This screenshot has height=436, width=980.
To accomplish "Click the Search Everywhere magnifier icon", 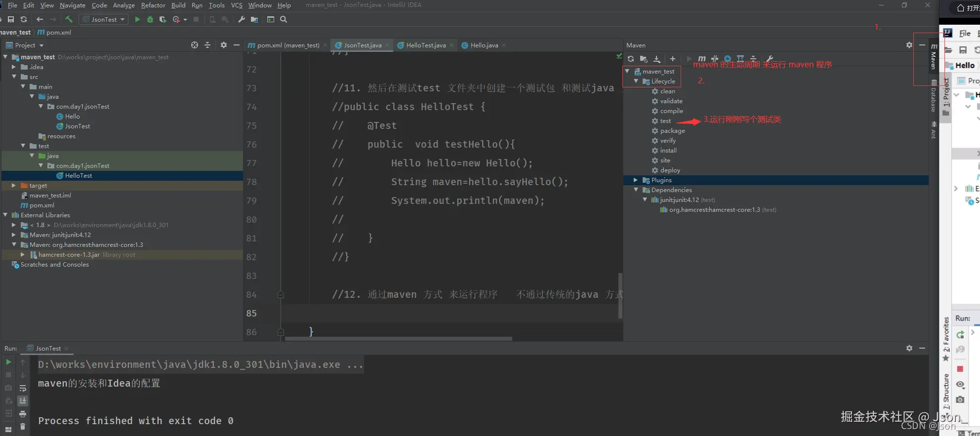I will pos(284,19).
